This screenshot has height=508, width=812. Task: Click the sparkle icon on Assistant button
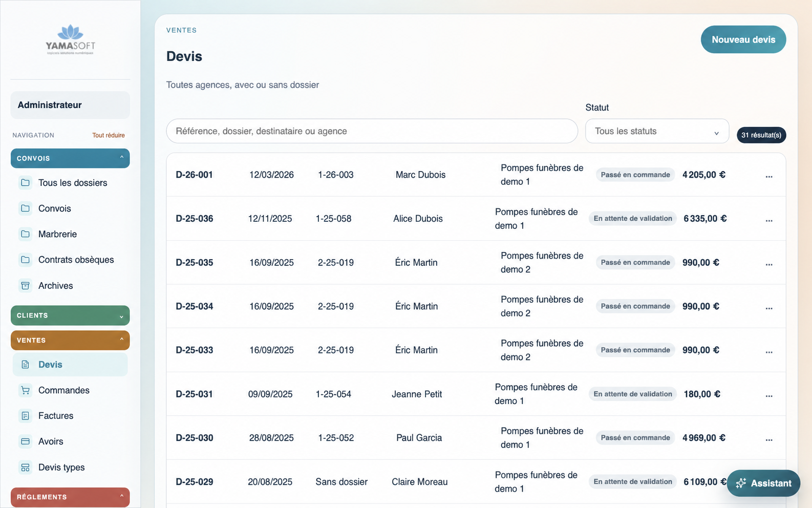[x=741, y=483]
